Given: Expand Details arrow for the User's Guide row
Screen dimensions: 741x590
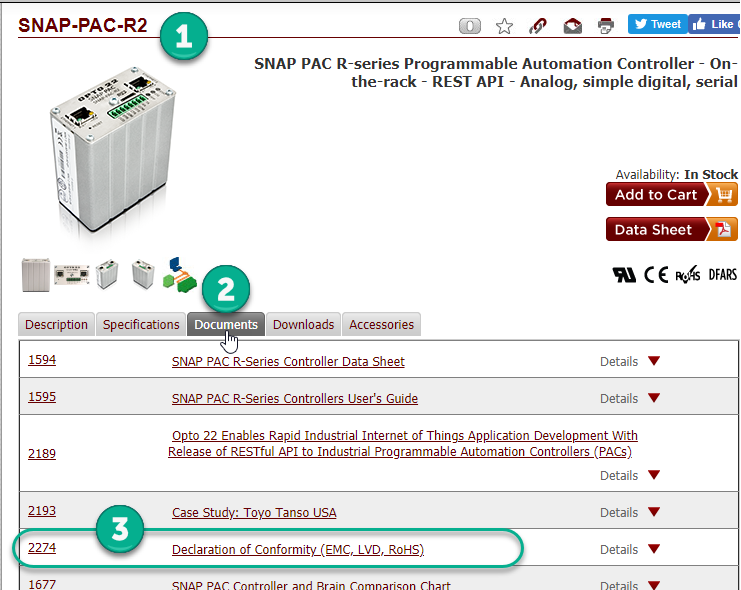Looking at the screenshot, I should click(x=654, y=398).
